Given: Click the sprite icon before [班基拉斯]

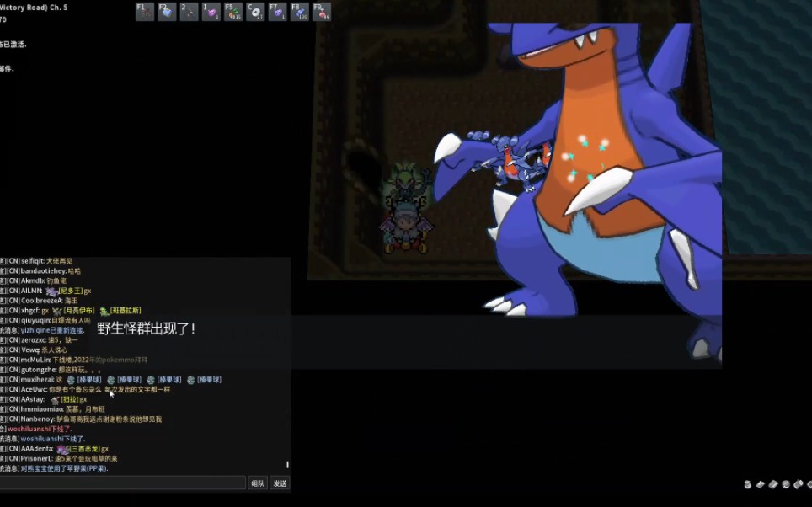Looking at the screenshot, I should (104, 312).
